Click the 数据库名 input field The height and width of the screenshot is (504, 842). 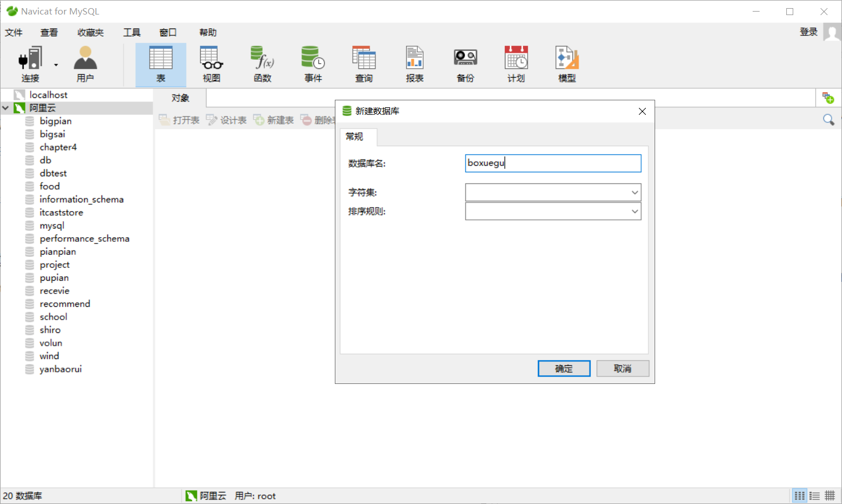pos(553,163)
